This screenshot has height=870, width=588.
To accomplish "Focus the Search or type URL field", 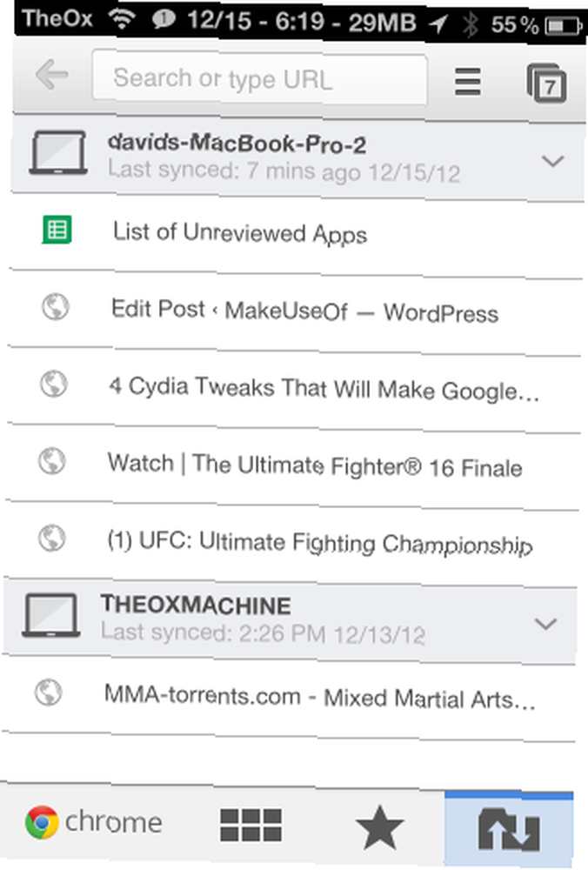I will (259, 78).
